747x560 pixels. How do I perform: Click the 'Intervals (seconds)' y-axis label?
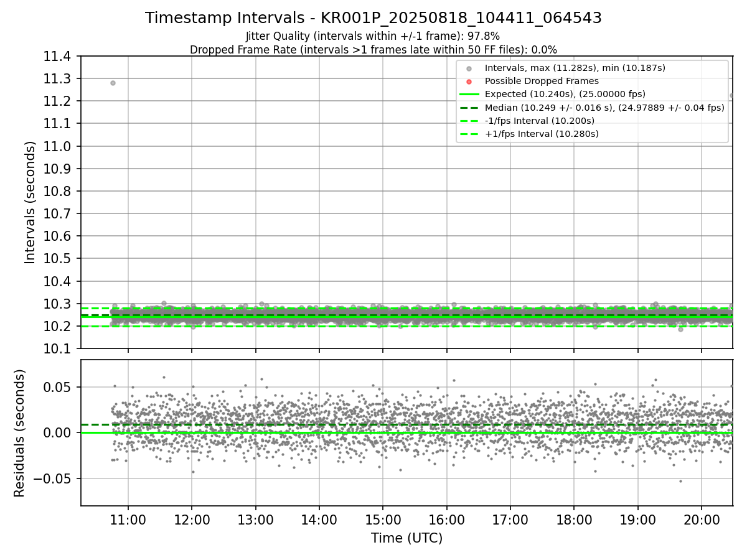[x=31, y=202]
